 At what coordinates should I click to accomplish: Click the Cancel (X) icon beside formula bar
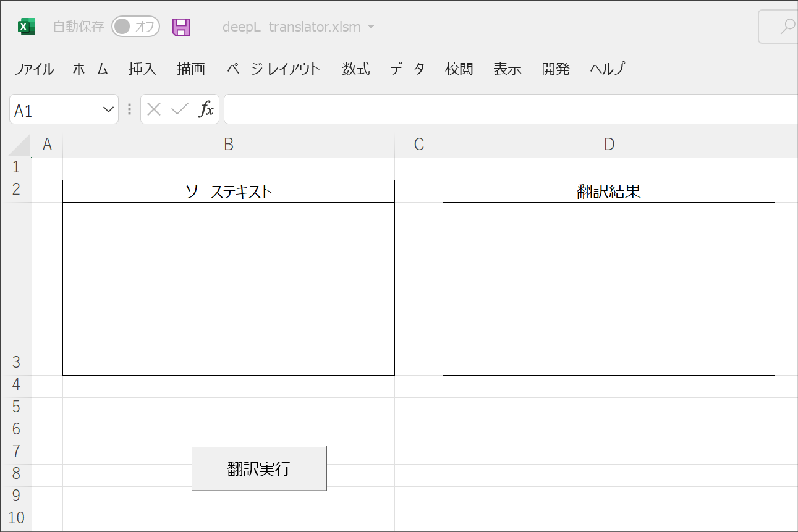point(154,109)
